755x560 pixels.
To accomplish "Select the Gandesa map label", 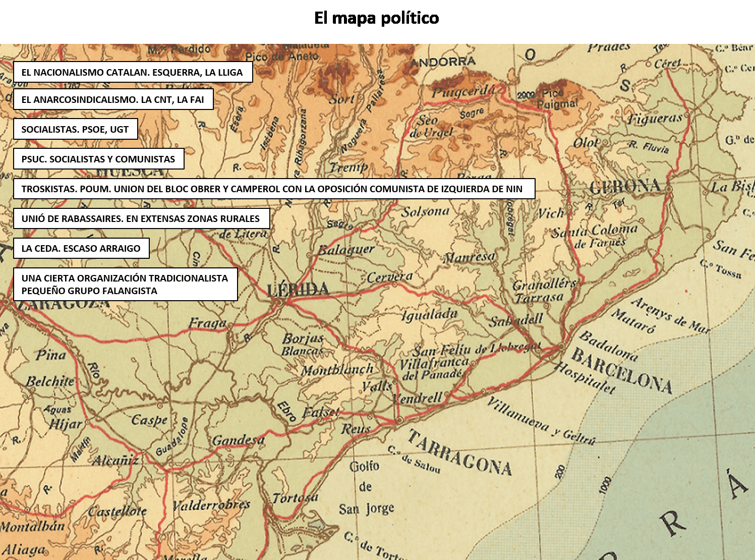I will [239, 440].
